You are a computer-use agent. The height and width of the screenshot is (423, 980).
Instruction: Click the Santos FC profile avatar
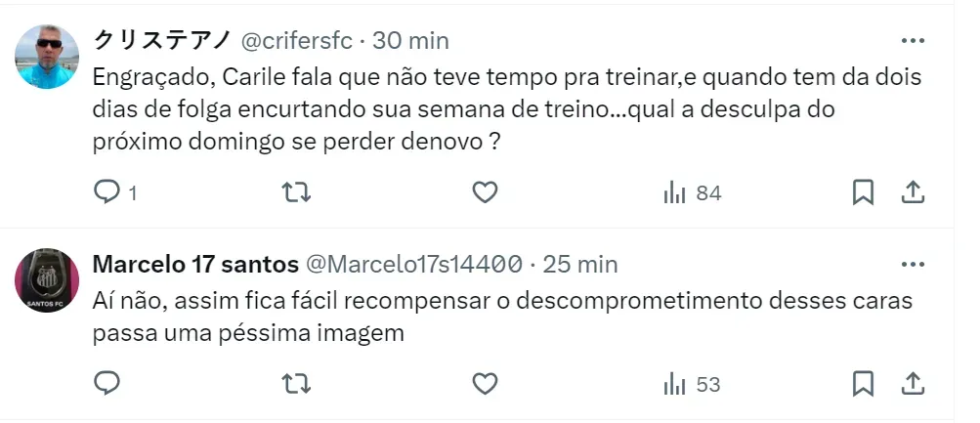tap(47, 280)
